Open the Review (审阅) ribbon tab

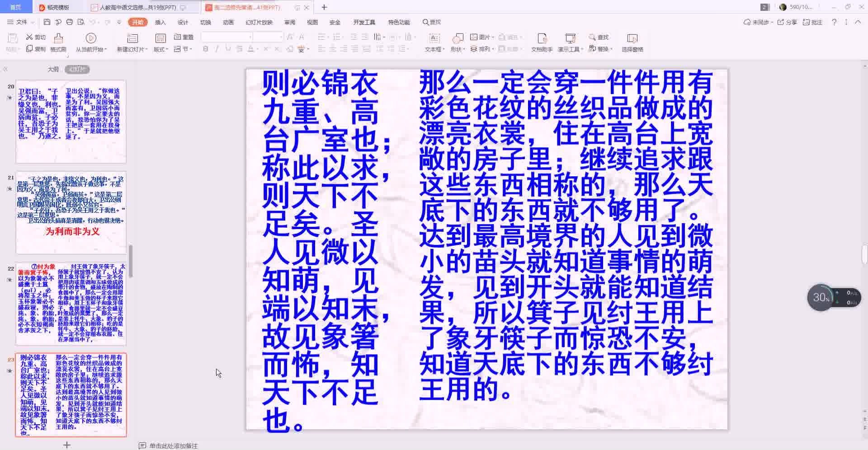(290, 22)
